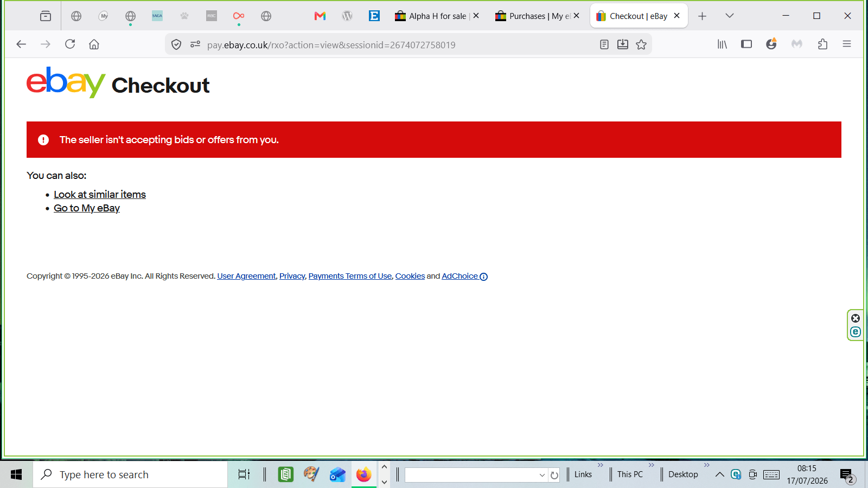Switch to 'Purchases | My eBay' tab
This screenshot has height=488, width=868.
537,16
